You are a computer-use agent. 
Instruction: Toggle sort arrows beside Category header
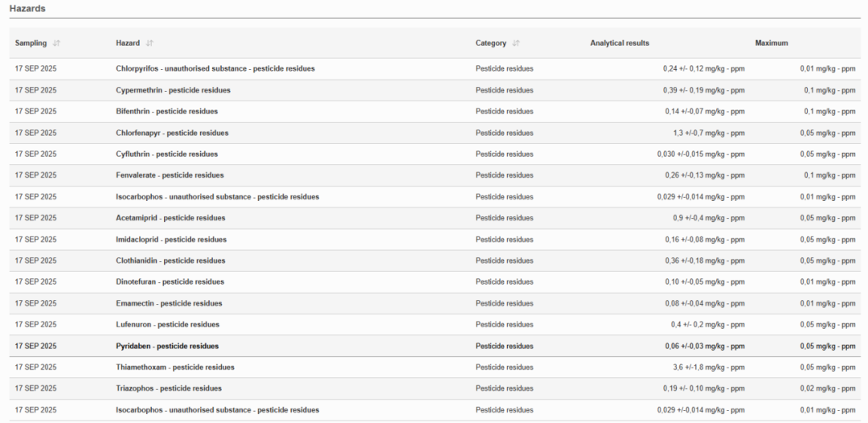point(516,43)
